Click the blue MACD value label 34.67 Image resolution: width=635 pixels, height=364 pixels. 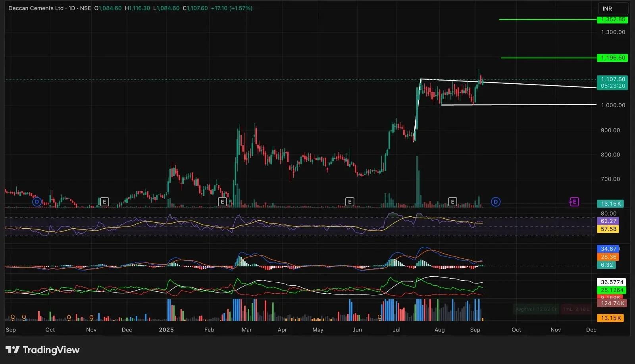click(x=608, y=249)
